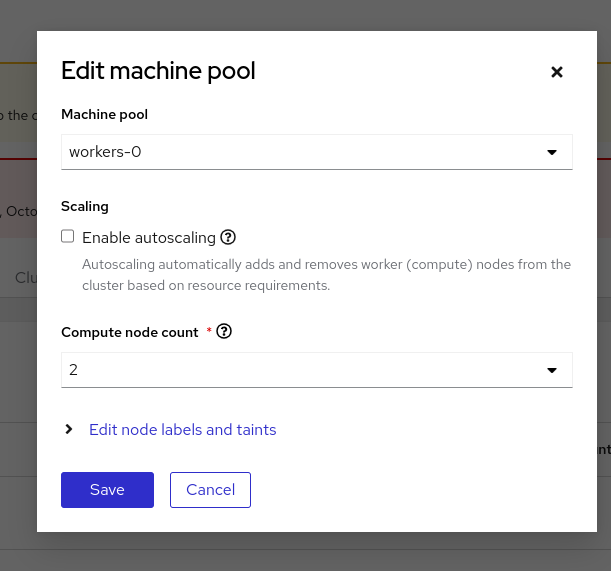The width and height of the screenshot is (611, 571).
Task: Click the Scaling section heading
Action: (85, 206)
